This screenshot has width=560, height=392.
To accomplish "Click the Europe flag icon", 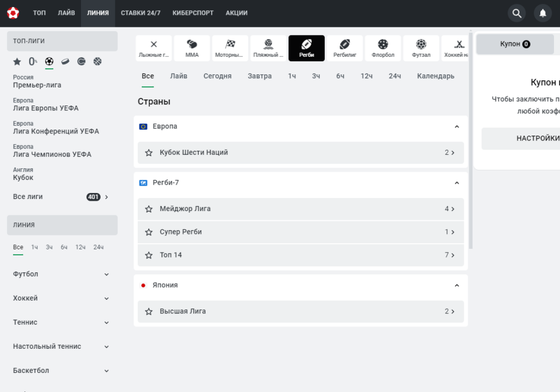I will coord(143,127).
